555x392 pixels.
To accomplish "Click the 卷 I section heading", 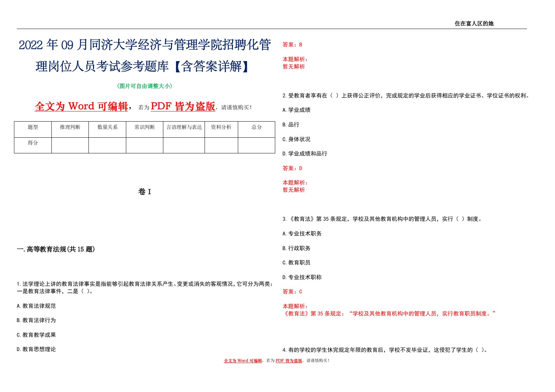I will (x=144, y=191).
